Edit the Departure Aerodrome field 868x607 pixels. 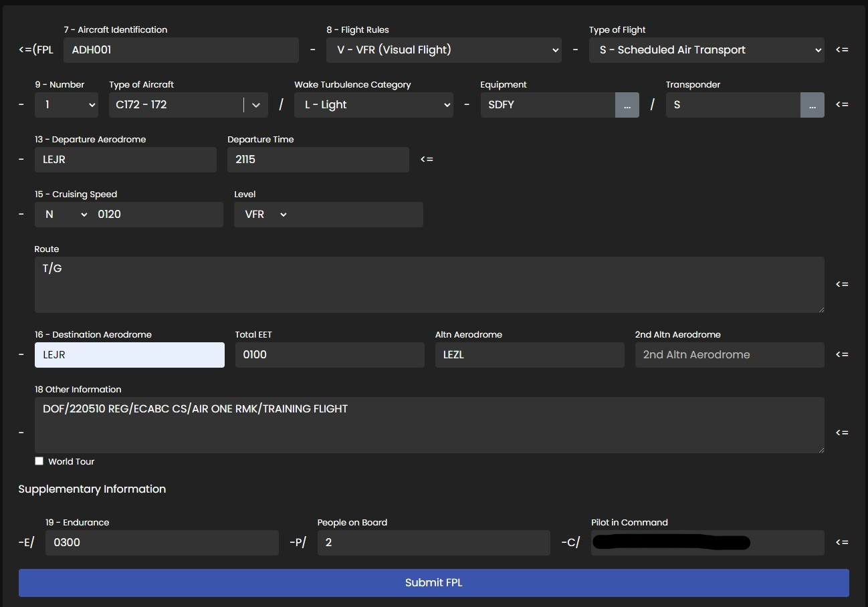[126, 160]
